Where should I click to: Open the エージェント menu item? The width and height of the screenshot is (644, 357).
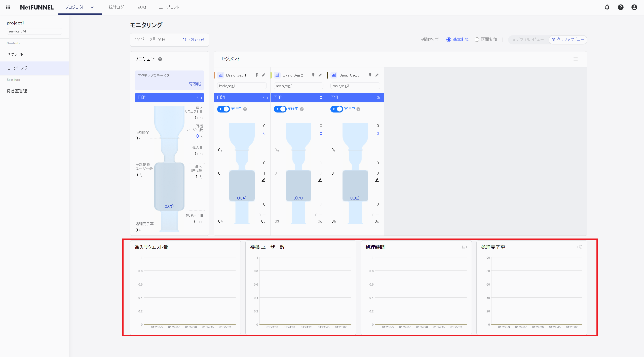[x=169, y=7]
